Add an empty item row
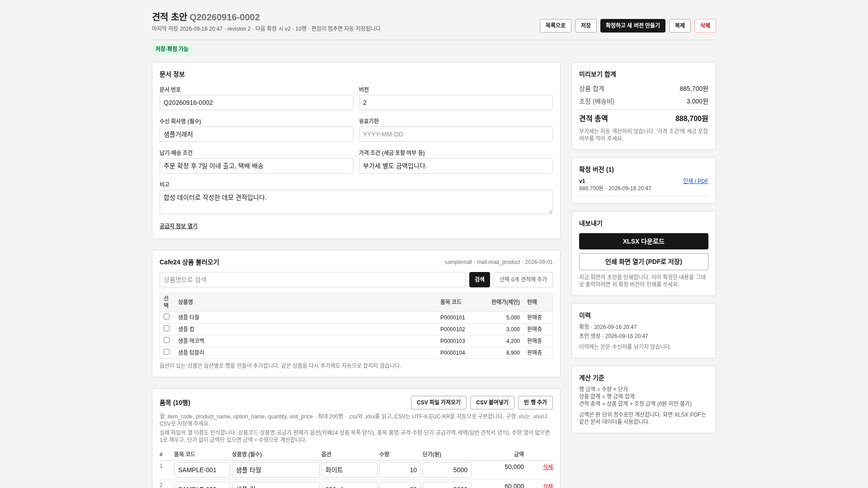This screenshot has width=868, height=488. pyautogui.click(x=535, y=403)
